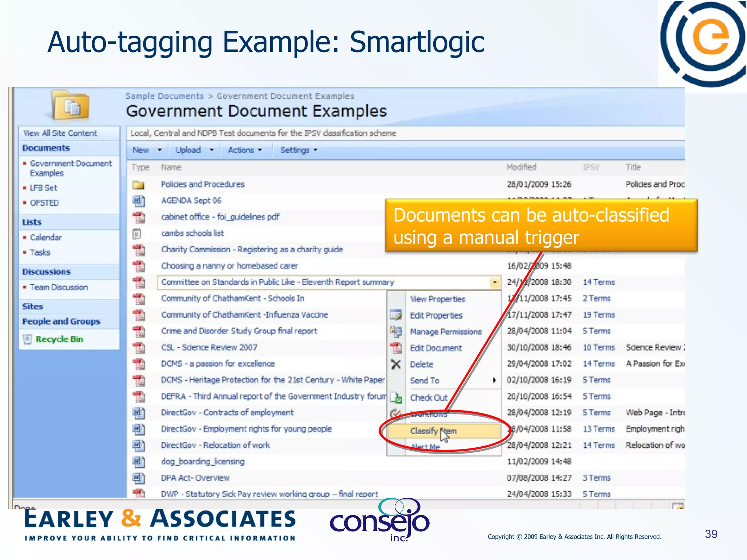
Task: Click 10 Terms in CSL Science Review row
Action: point(599,347)
